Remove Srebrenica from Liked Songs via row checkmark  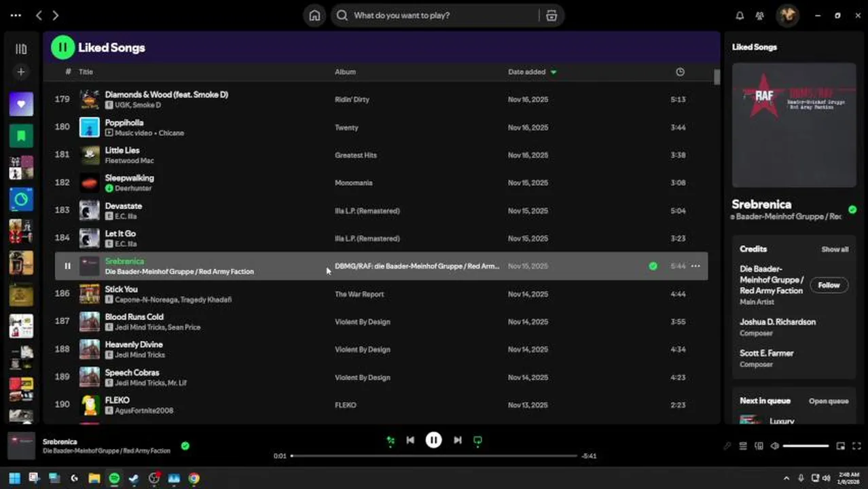tap(653, 266)
